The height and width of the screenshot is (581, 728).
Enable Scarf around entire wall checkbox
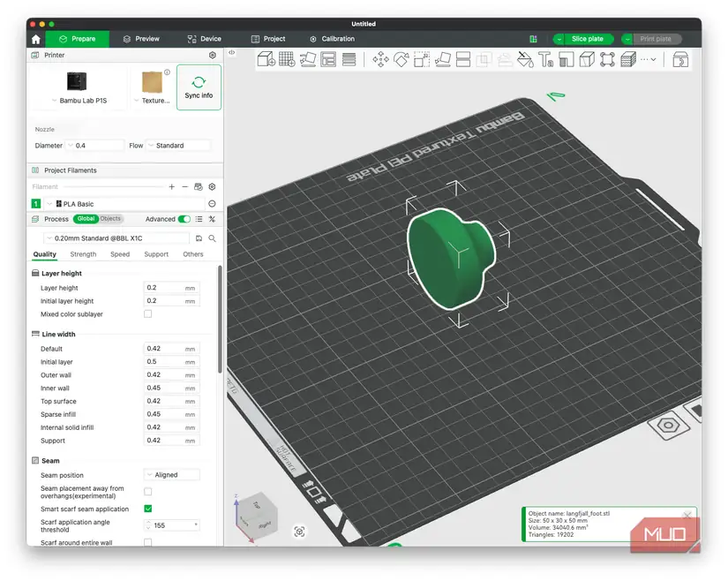pyautogui.click(x=147, y=542)
